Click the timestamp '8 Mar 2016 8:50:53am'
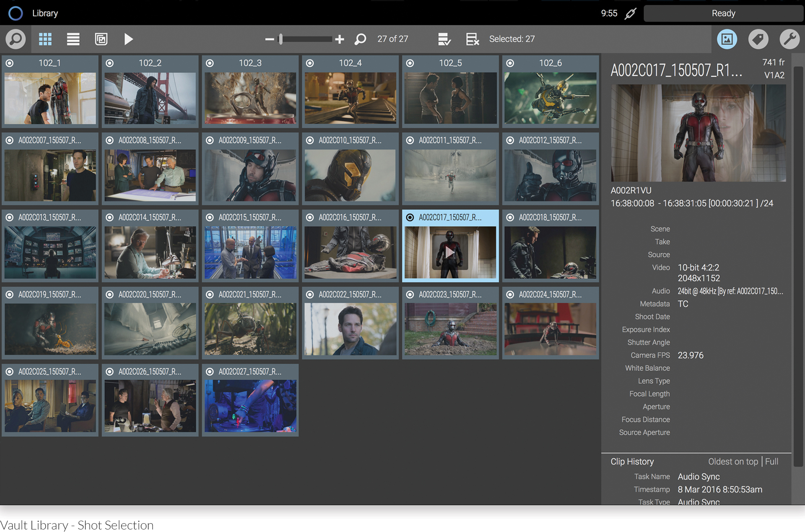805x532 pixels. click(x=720, y=490)
